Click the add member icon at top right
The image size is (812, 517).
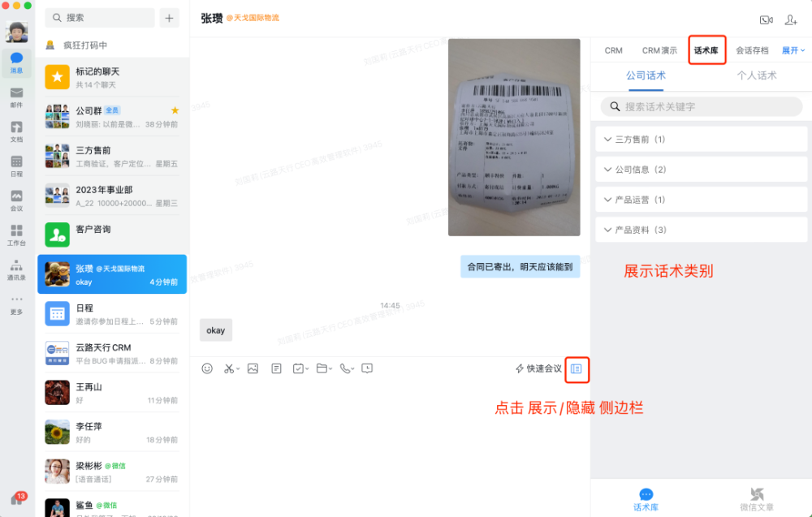pyautogui.click(x=791, y=20)
